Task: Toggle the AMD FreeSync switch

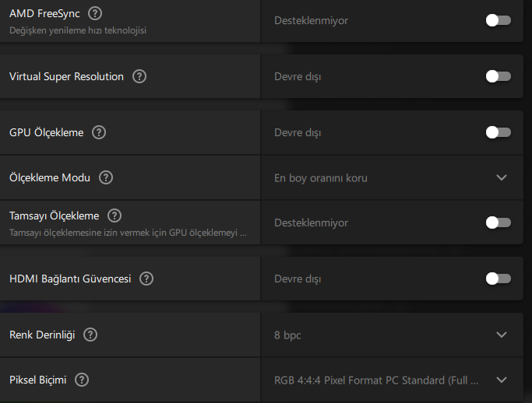Action: tap(498, 20)
